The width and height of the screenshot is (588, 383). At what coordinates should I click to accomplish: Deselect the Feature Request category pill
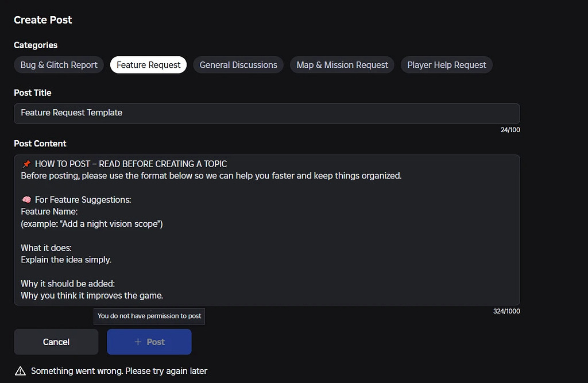pos(148,65)
